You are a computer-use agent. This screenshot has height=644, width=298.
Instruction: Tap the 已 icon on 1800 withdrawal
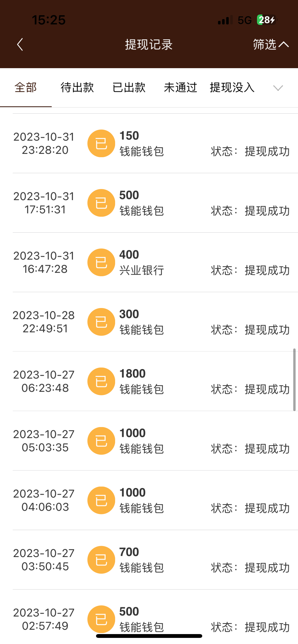click(x=101, y=381)
